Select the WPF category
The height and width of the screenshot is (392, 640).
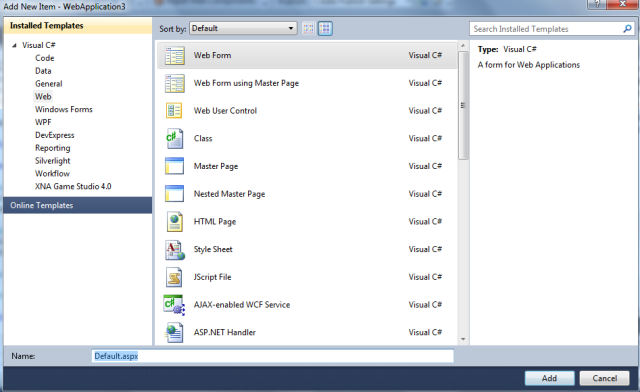43,122
